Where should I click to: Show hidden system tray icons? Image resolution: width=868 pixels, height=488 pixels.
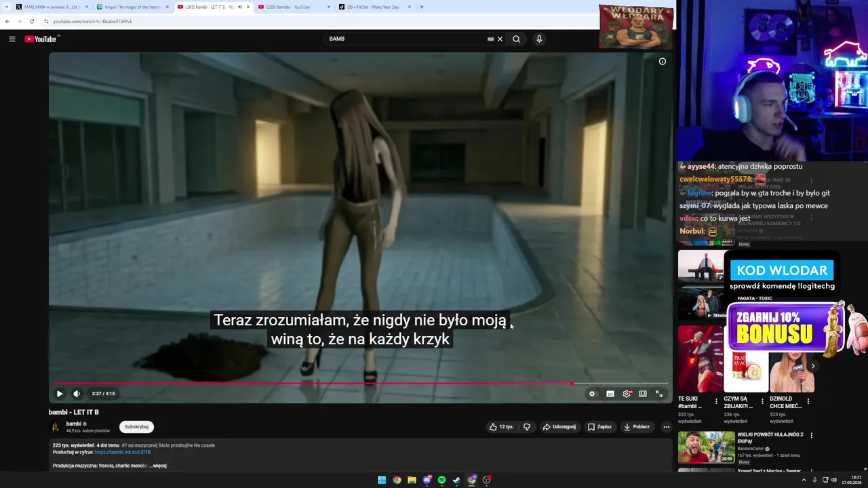pos(804,480)
